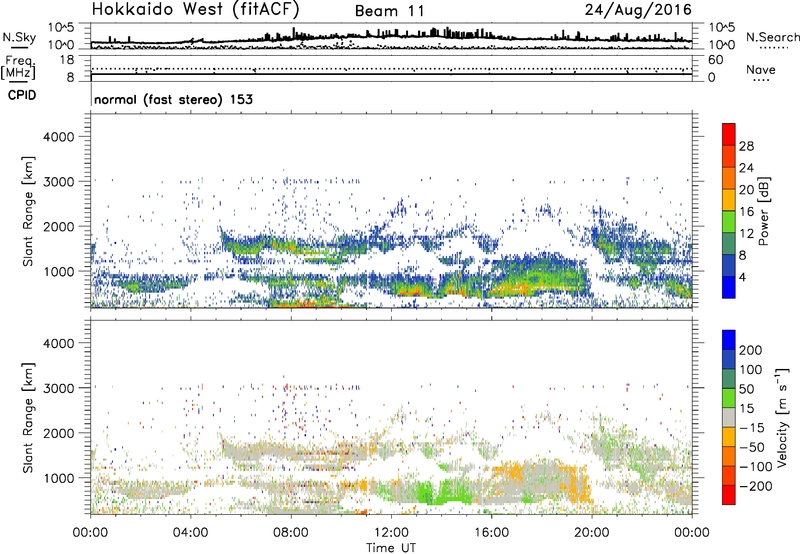Click the Power panel 'Slant Range [km]' label

point(28,211)
